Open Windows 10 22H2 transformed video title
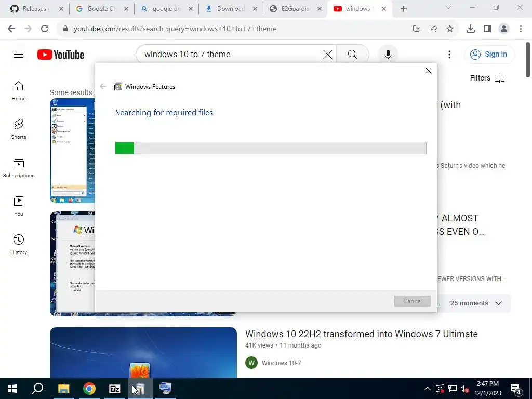Image resolution: width=532 pixels, height=399 pixels. pos(362,334)
